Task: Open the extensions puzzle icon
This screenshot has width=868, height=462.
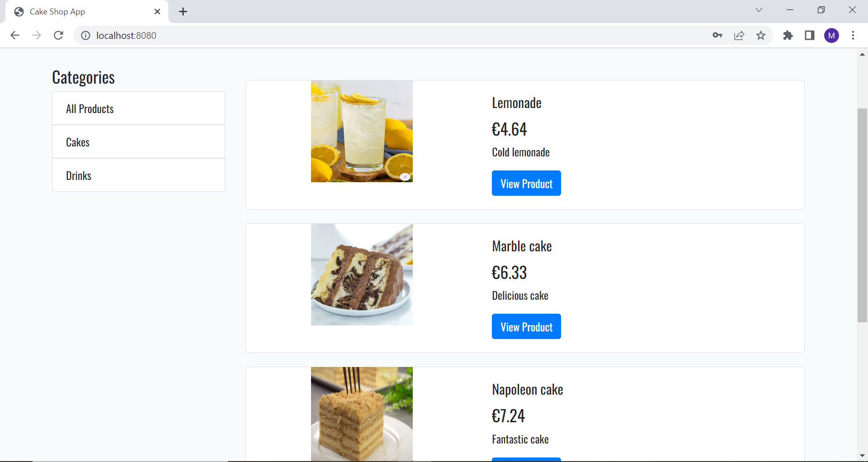Action: click(788, 35)
